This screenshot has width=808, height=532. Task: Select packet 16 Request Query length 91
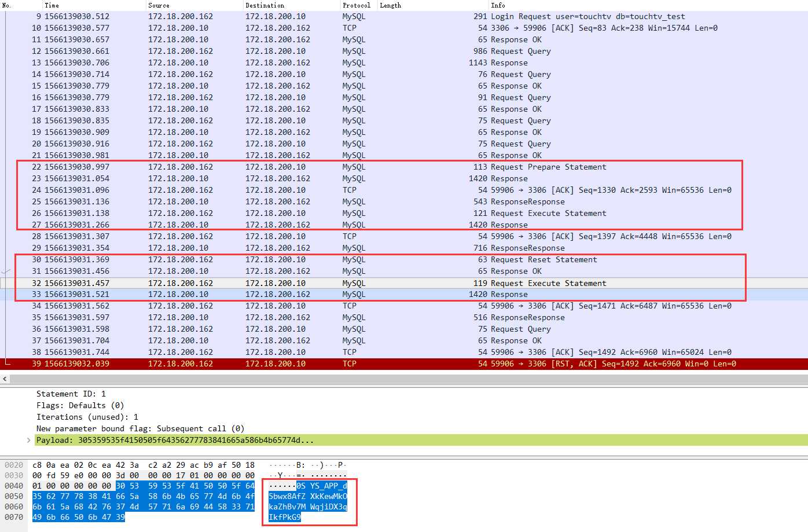(x=404, y=97)
